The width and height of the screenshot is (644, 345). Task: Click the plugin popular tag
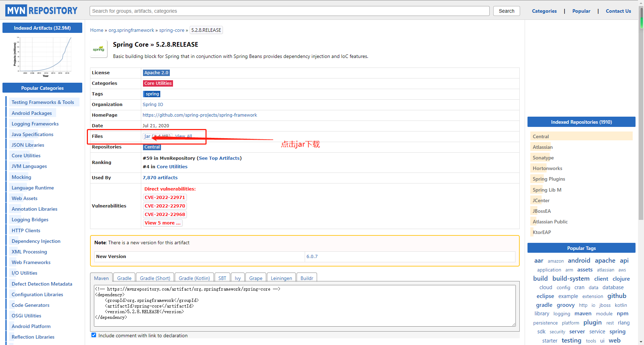pyautogui.click(x=592, y=322)
